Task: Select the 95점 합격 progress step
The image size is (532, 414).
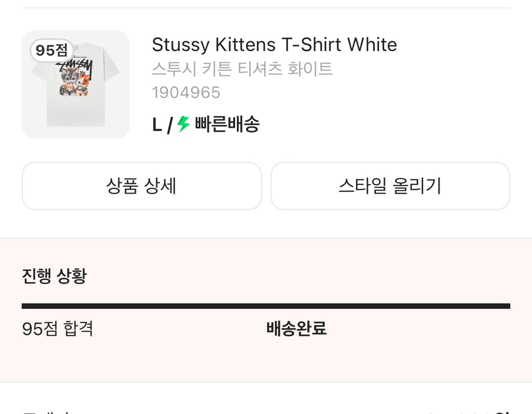Action: click(x=58, y=329)
